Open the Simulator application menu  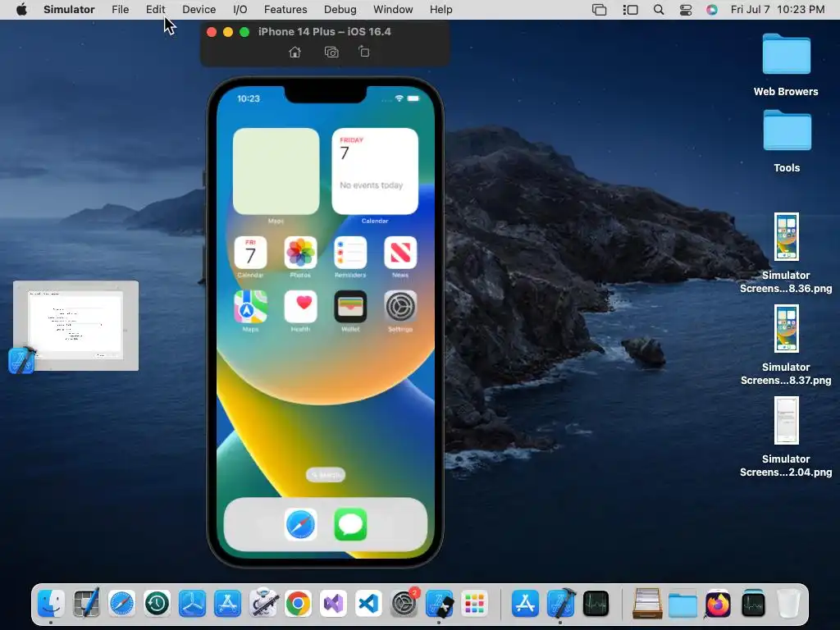coord(69,10)
